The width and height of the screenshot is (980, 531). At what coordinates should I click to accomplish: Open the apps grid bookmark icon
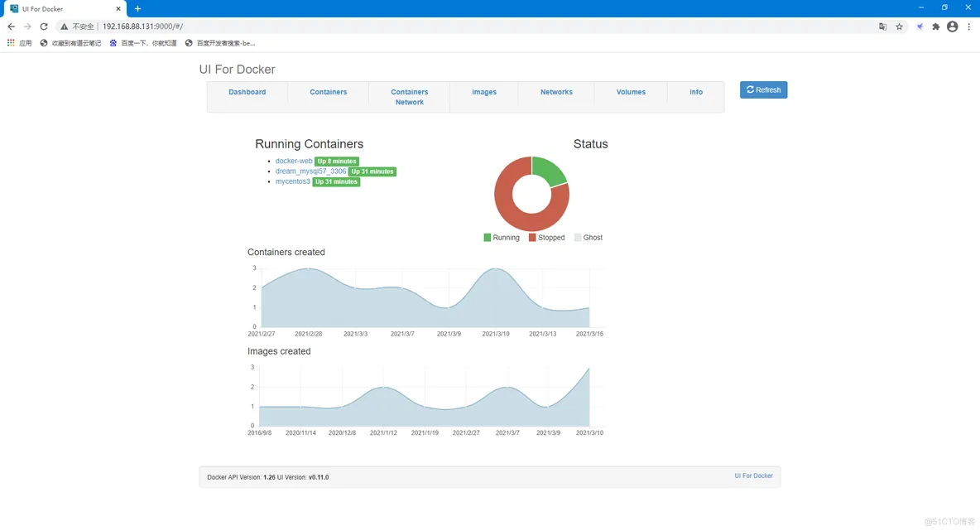(x=11, y=43)
